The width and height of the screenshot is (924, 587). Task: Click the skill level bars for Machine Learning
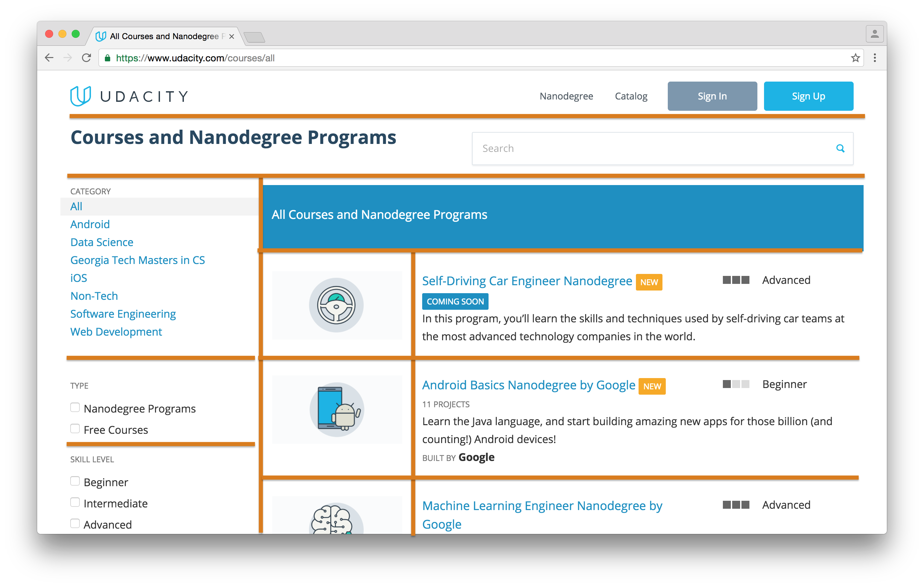pos(735,504)
